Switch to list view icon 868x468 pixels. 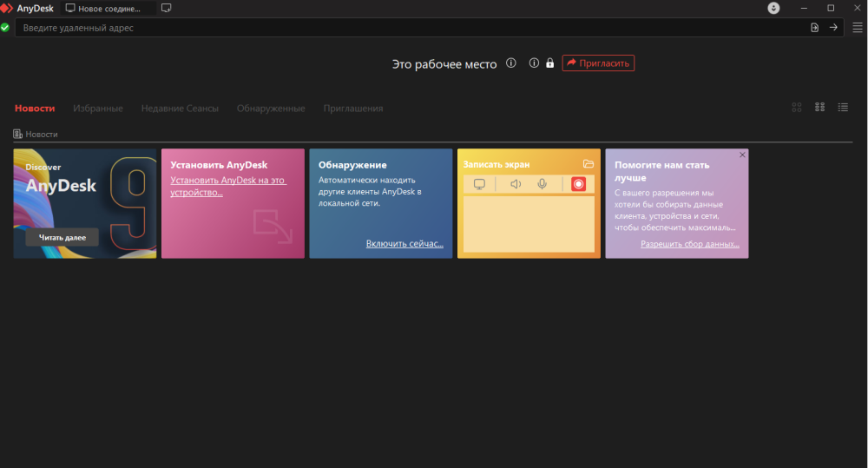click(x=843, y=108)
